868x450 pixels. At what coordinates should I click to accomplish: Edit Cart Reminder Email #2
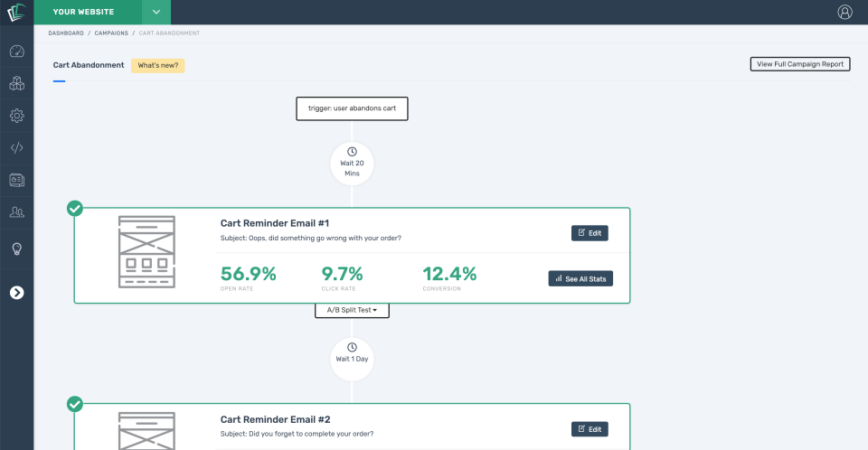coord(590,429)
